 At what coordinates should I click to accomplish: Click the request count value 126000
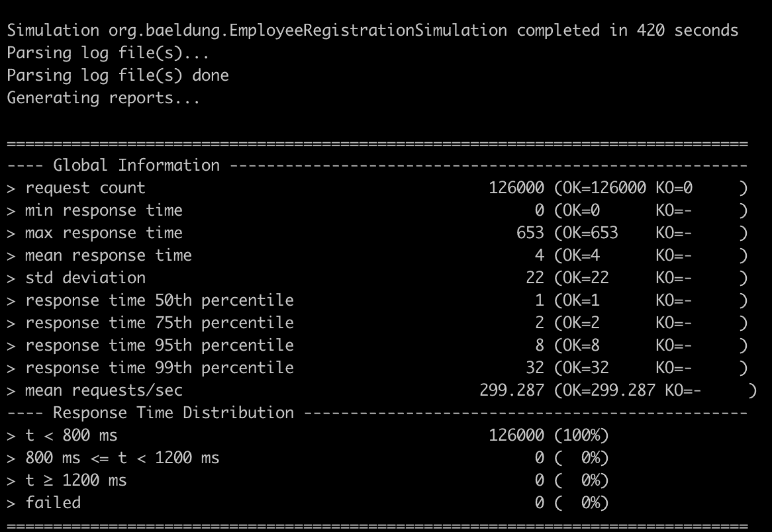pos(516,188)
